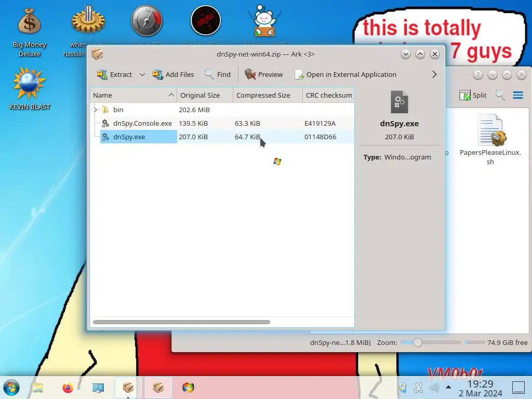532x399 pixels.
Task: Switch to second Ark taskbar entry
Action: (158, 388)
